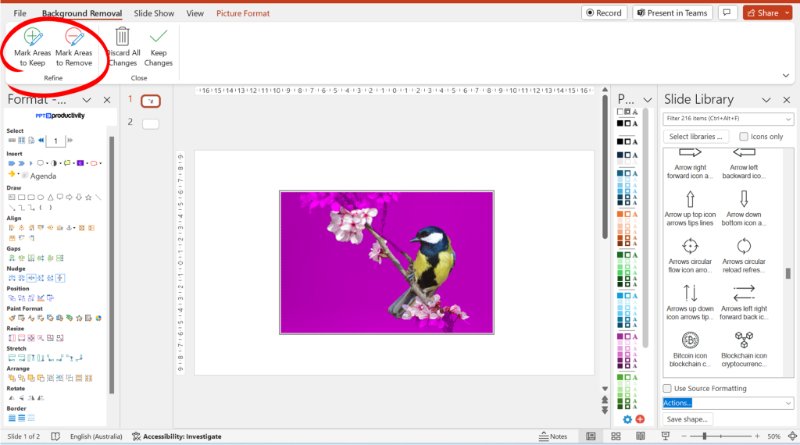800x445 pixels.
Task: Expand the Slide Library pane options chevron
Action: 766,100
